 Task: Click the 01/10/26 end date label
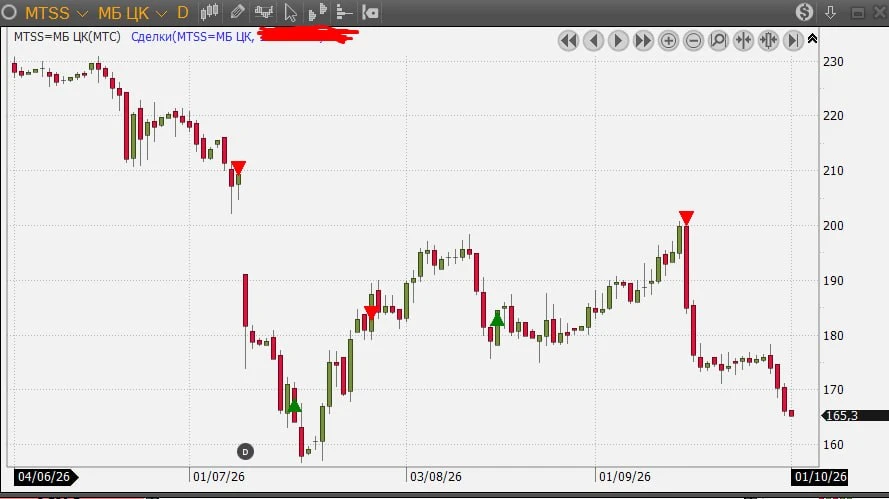coord(820,476)
